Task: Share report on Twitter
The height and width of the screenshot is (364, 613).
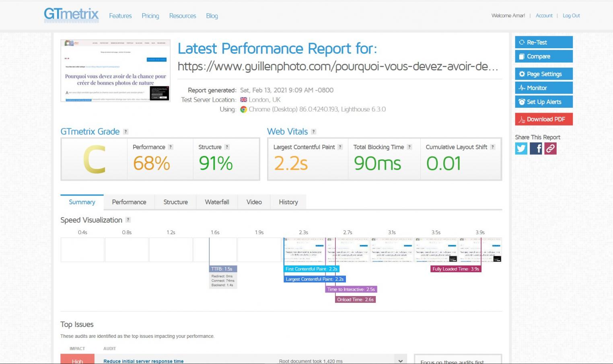Action: click(521, 148)
